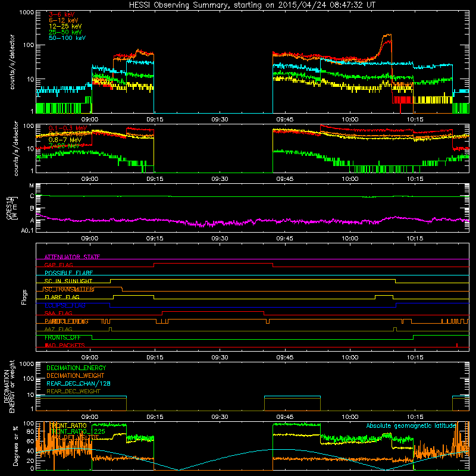Select the SC_IN_SUNLIGHT flag label
This screenshot has height=476, width=476.
[x=68, y=281]
